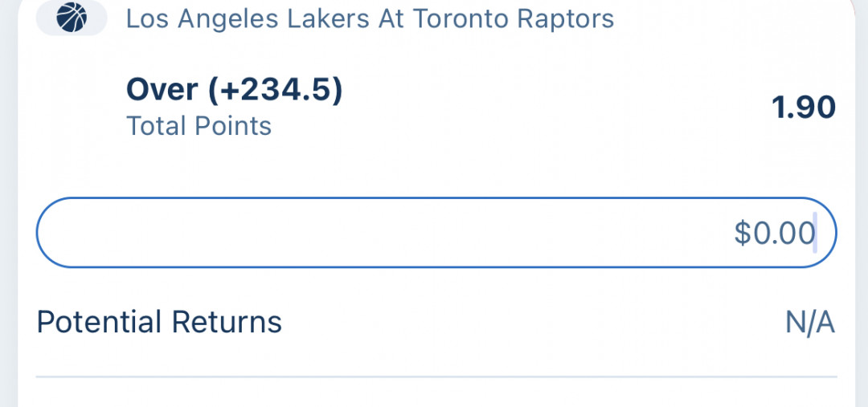This screenshot has height=407, width=868.
Task: Click the word At in match title
Action: pos(391,19)
